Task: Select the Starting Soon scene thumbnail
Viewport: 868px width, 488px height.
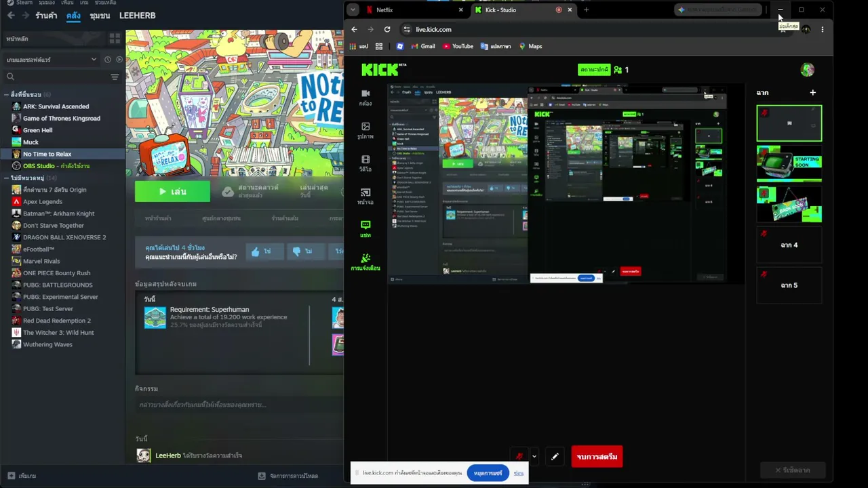Action: pos(789,163)
